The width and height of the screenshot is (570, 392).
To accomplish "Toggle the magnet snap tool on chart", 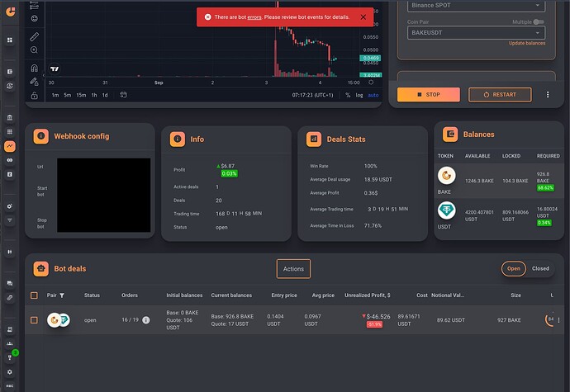I will coord(34,68).
